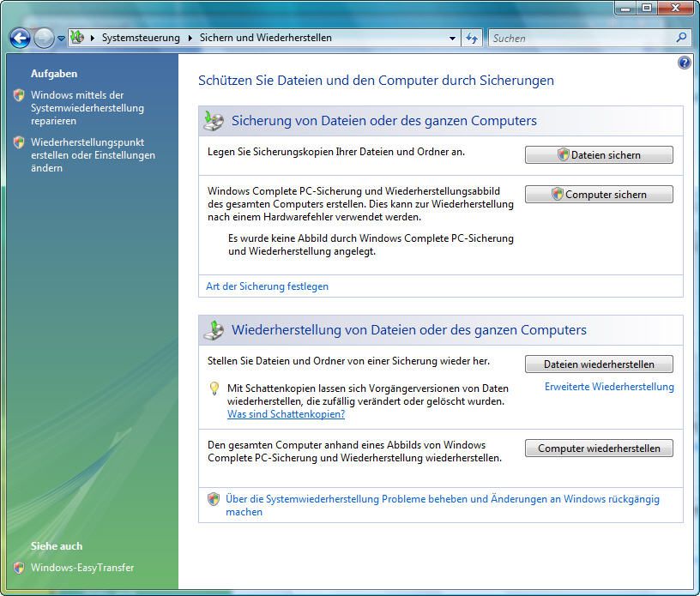The image size is (700, 596).
Task: Open the recent pages dropdown beside Forward
Action: point(61,39)
